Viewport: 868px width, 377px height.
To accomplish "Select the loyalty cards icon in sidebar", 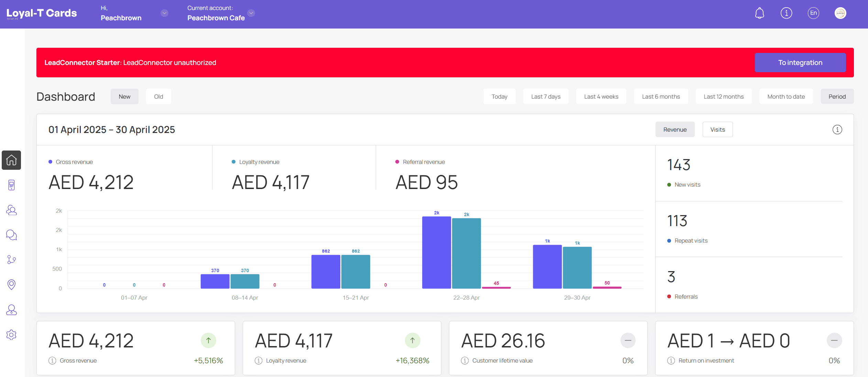I will (x=11, y=185).
